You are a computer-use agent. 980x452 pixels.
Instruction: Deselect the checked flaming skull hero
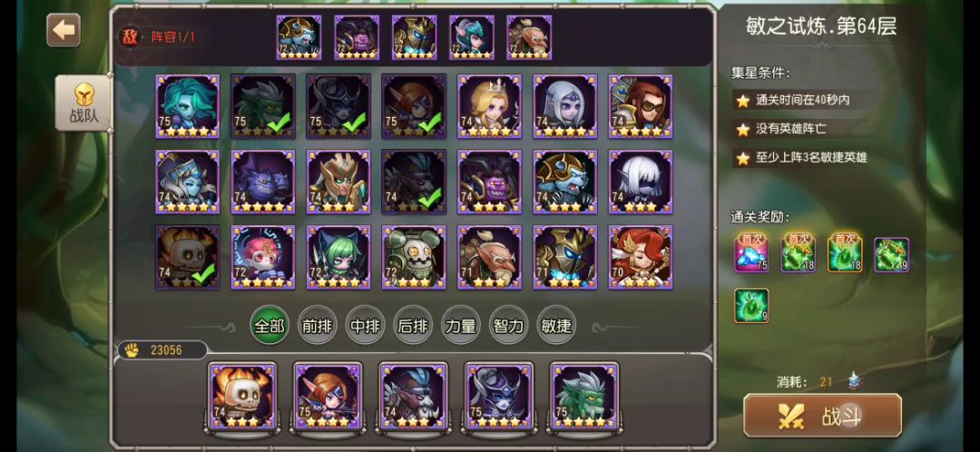pos(188,257)
